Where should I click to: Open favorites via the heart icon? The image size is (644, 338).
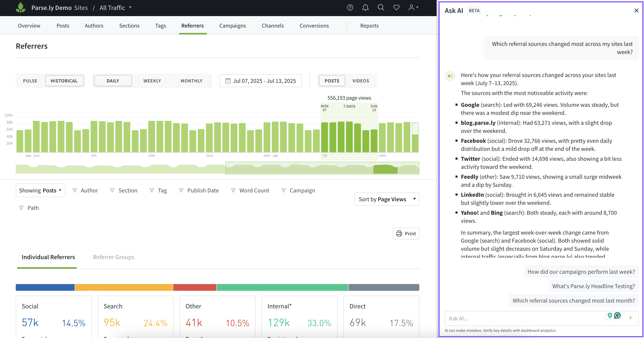pos(396,8)
